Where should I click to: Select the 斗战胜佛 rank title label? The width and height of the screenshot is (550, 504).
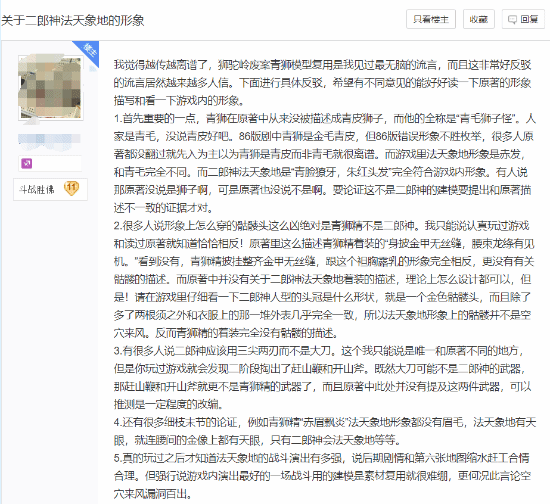tap(37, 189)
